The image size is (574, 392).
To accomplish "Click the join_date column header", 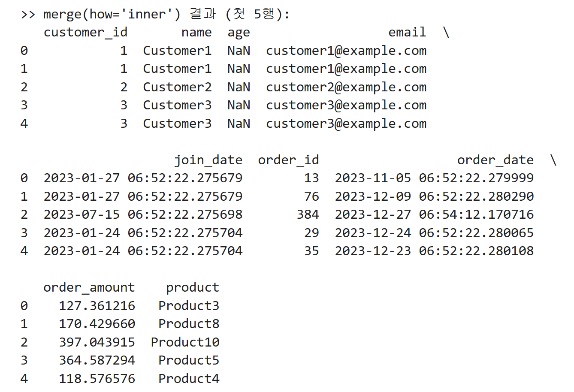I will (208, 160).
